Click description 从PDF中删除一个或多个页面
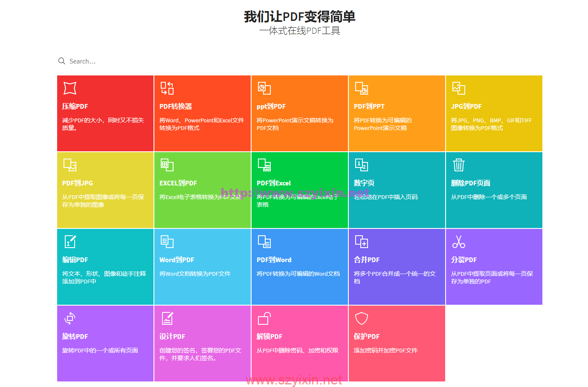The image size is (588, 387). pos(489,197)
